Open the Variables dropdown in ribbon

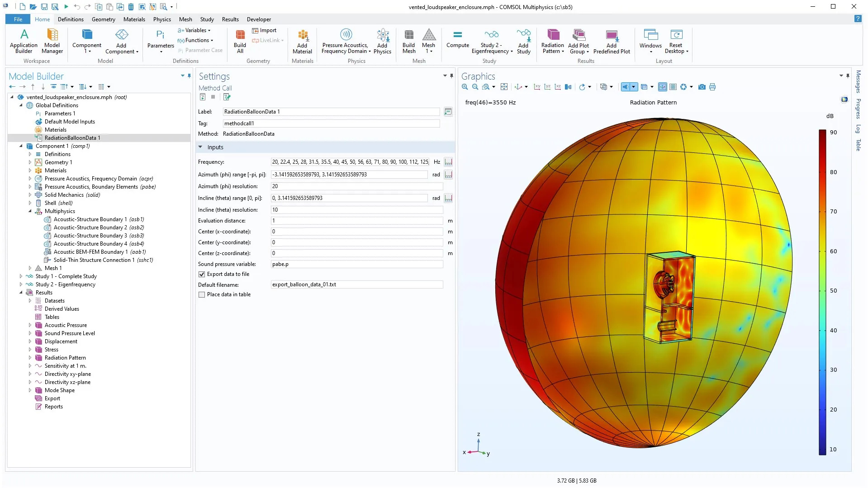tap(194, 30)
